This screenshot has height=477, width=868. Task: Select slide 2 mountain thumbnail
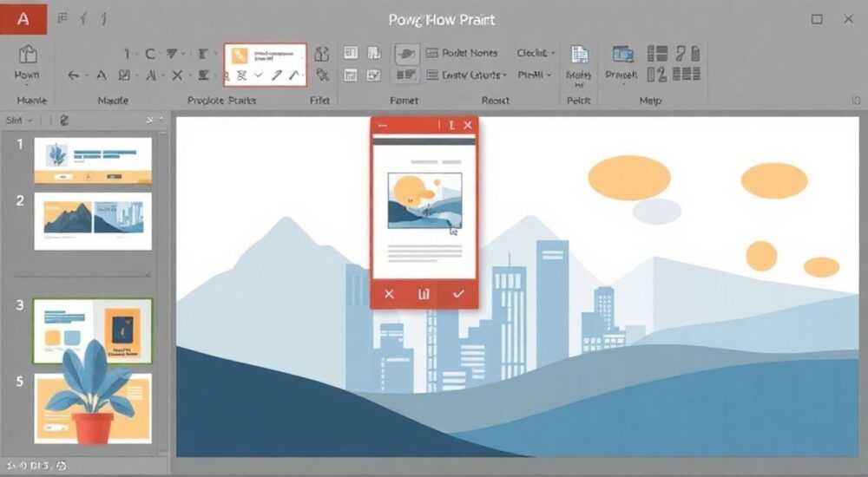[x=93, y=221]
